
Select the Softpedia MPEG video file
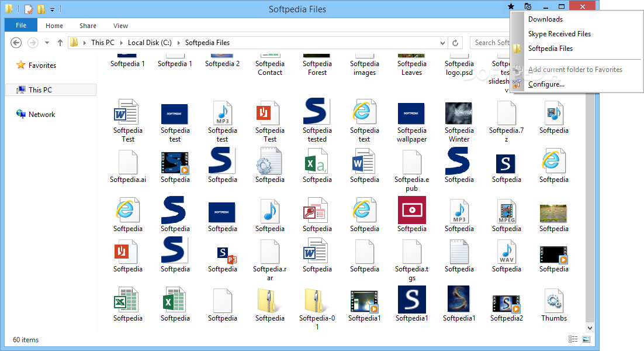507,215
